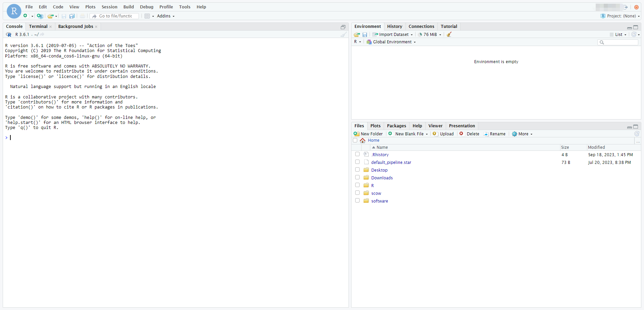This screenshot has height=310, width=644.
Task: Open the Addins dropdown menu
Action: (165, 16)
